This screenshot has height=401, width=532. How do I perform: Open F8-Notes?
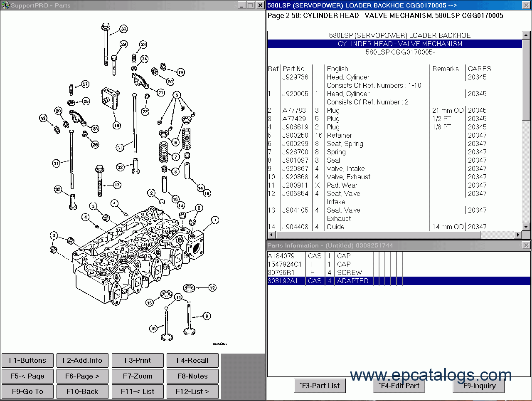tap(192, 376)
